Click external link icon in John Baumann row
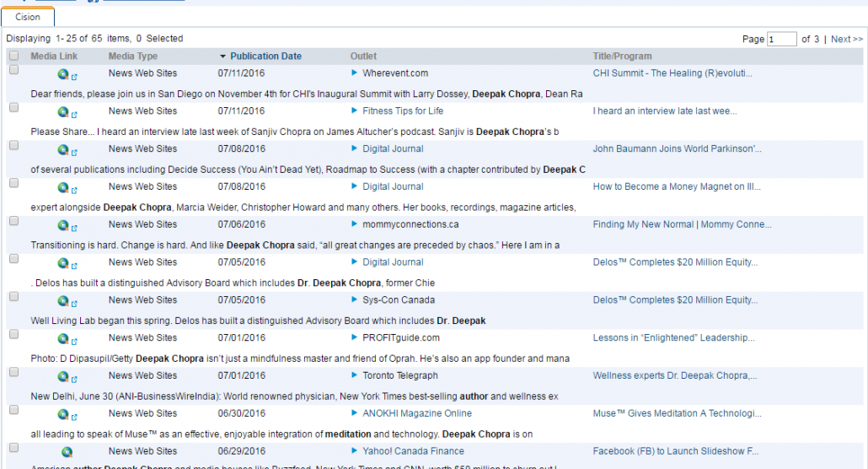 coord(74,153)
